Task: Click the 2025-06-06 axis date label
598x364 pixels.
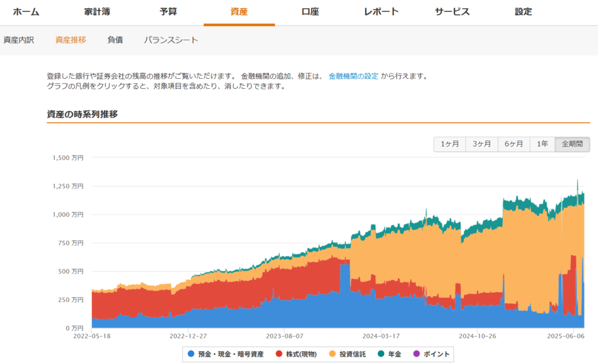Action: (x=565, y=336)
